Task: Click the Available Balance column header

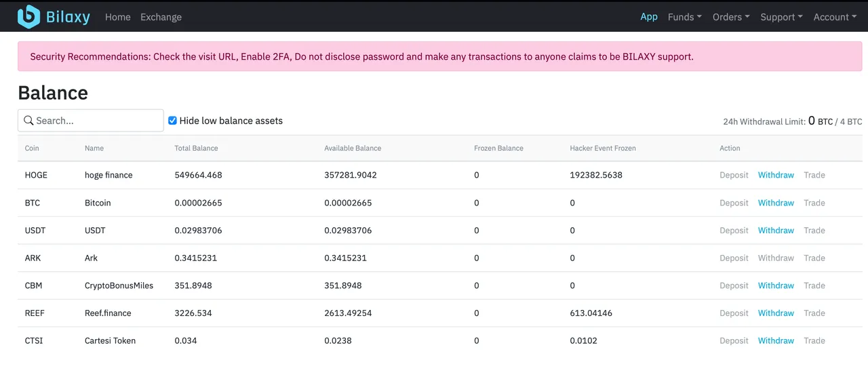Action: click(353, 148)
